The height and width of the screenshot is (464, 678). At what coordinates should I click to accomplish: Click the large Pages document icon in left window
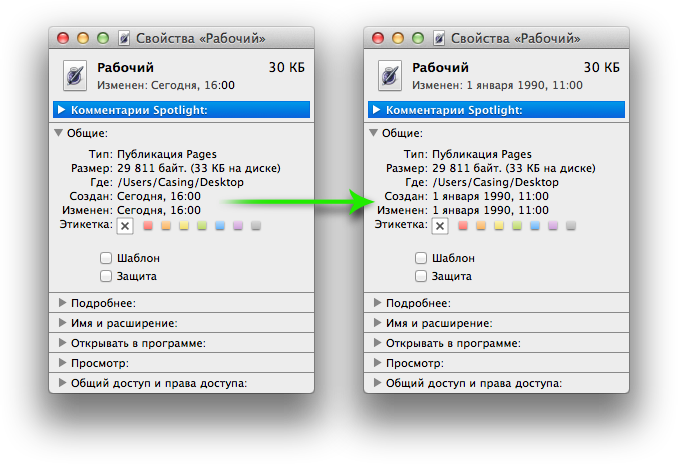(x=75, y=75)
